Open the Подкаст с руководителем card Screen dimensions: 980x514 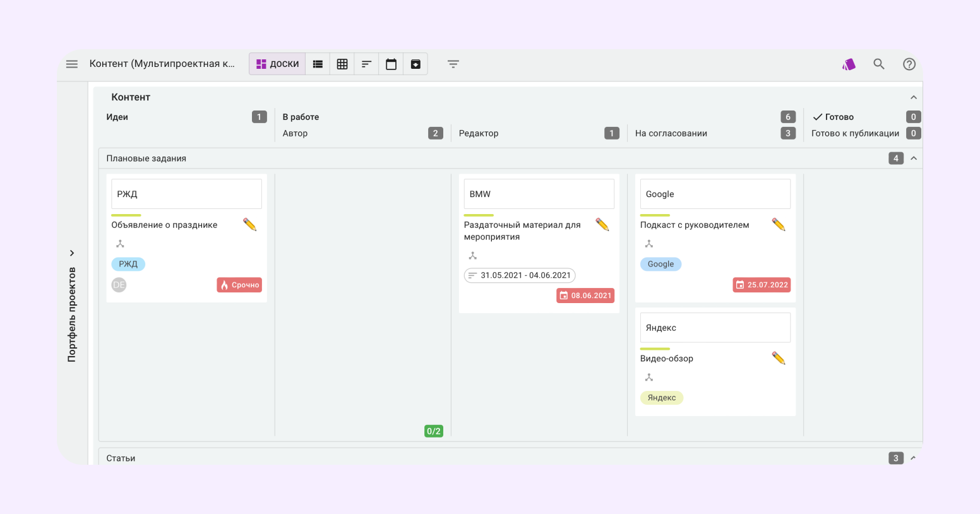point(695,225)
